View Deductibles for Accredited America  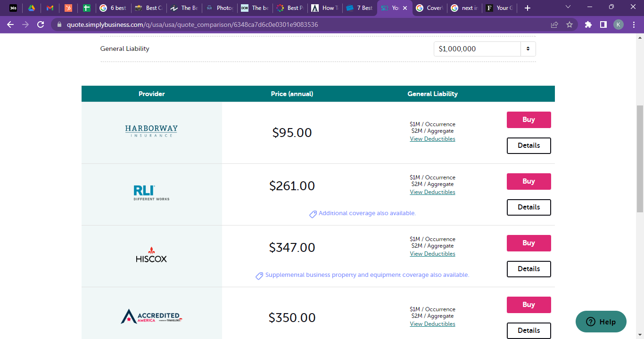click(x=432, y=324)
